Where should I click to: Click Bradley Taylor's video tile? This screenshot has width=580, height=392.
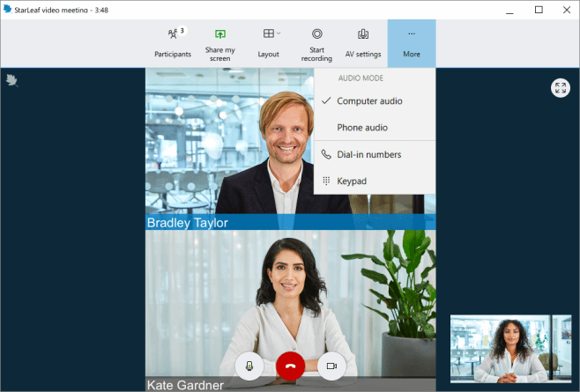(229, 150)
